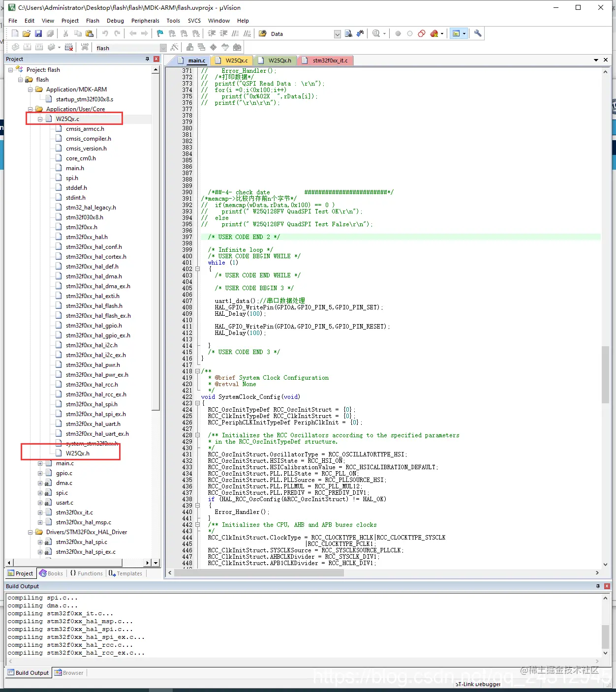Click the Download LOAD icon
This screenshot has height=692, width=616.
pyautogui.click(x=85, y=47)
